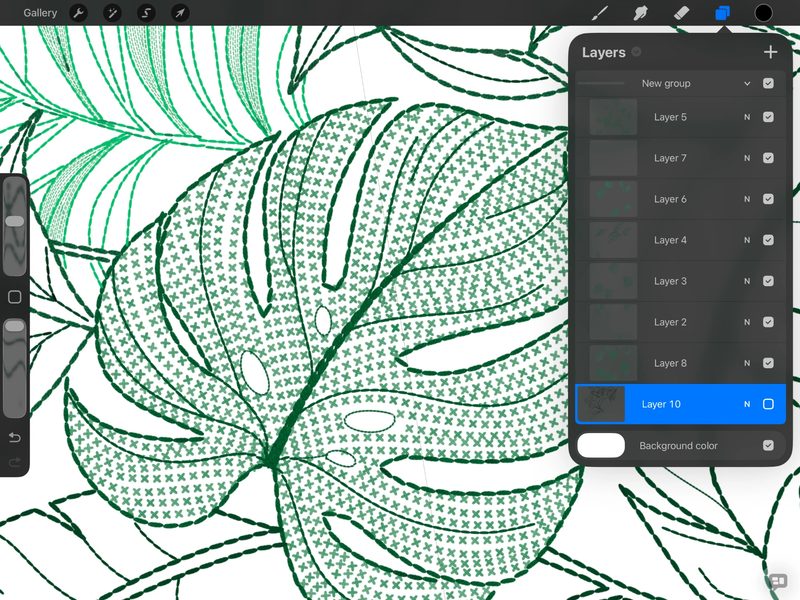Select Layer 5 thumbnail
Screen dimensions: 800x600
613,117
